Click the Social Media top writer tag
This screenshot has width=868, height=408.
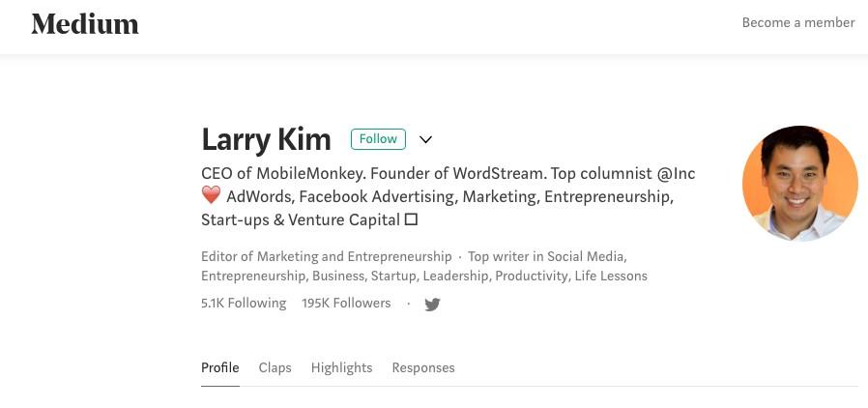coord(586,256)
